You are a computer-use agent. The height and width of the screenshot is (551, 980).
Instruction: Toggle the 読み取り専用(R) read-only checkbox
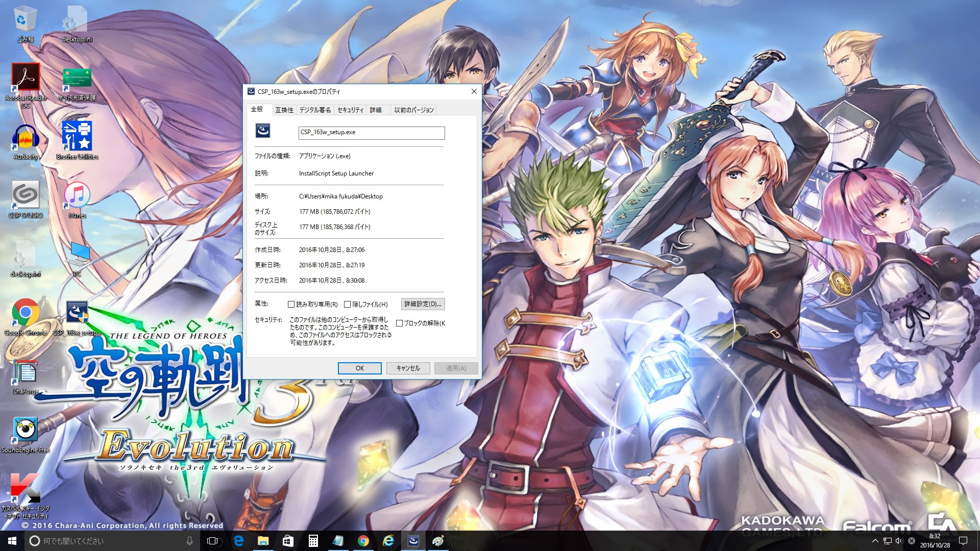tap(291, 305)
